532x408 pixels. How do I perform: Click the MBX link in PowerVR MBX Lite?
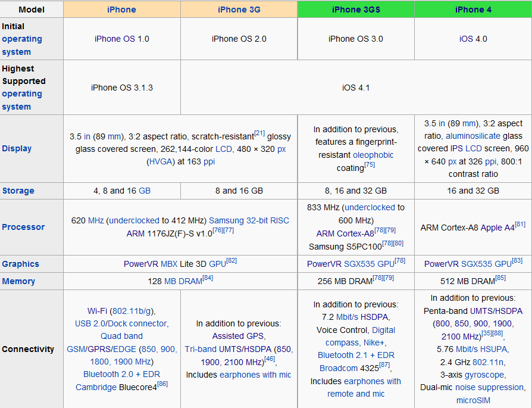click(169, 264)
